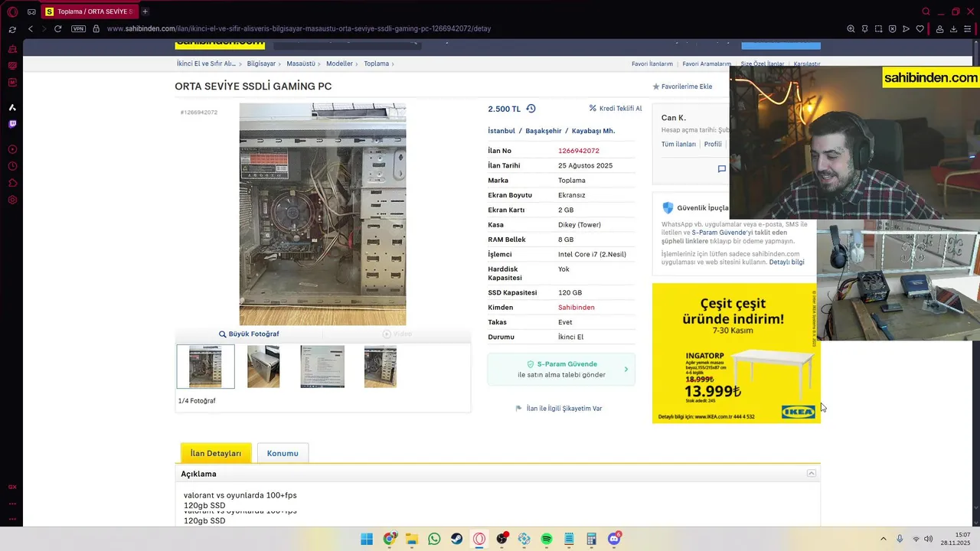This screenshot has width=980, height=551.
Task: Click the tab search magnifier icon
Action: click(x=926, y=11)
